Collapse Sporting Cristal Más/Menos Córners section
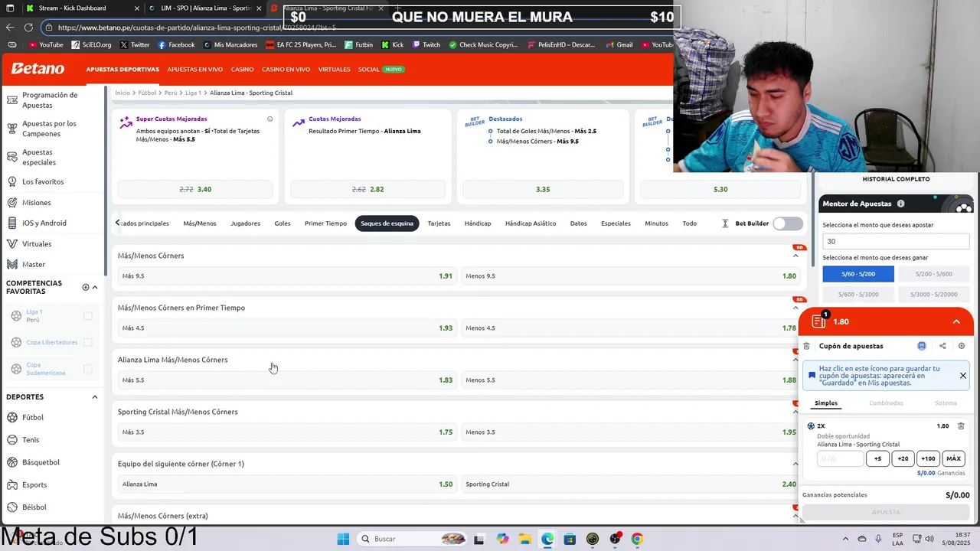 [795, 412]
